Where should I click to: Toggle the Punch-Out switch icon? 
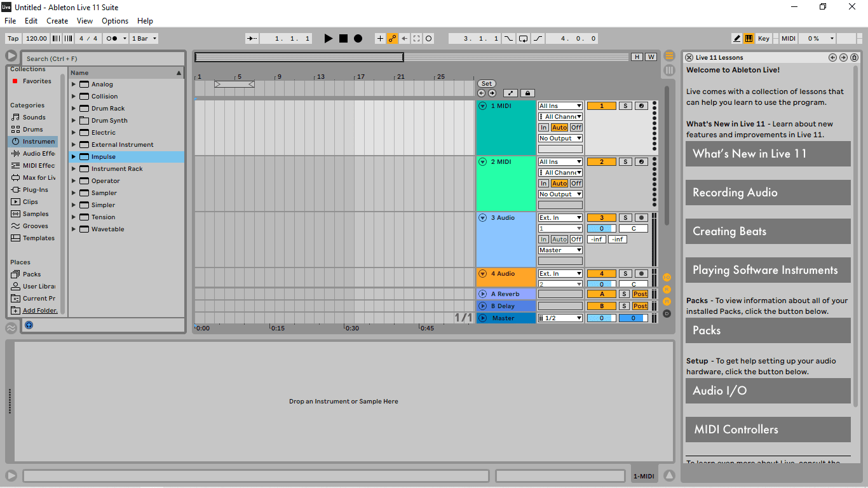click(538, 39)
